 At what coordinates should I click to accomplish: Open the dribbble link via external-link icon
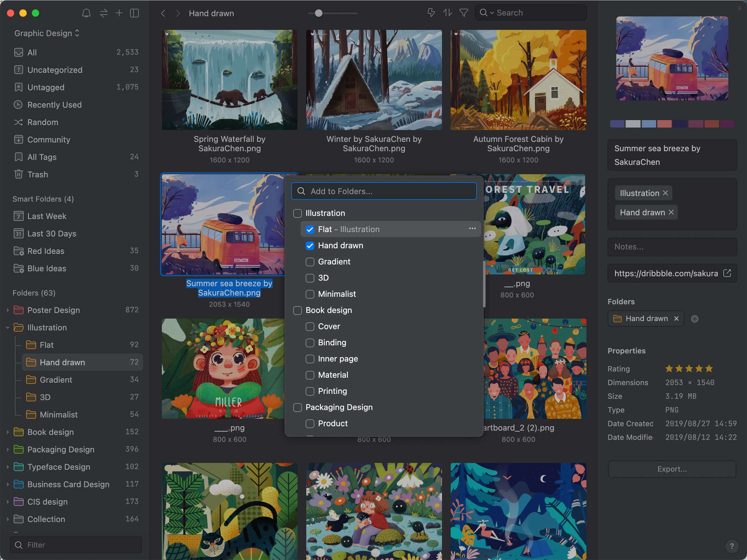click(727, 273)
